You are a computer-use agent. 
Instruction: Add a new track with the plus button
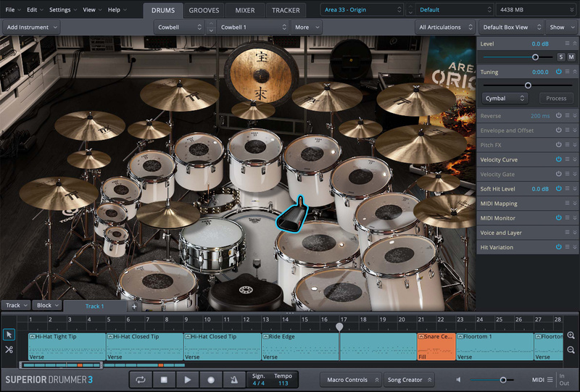[x=134, y=306]
